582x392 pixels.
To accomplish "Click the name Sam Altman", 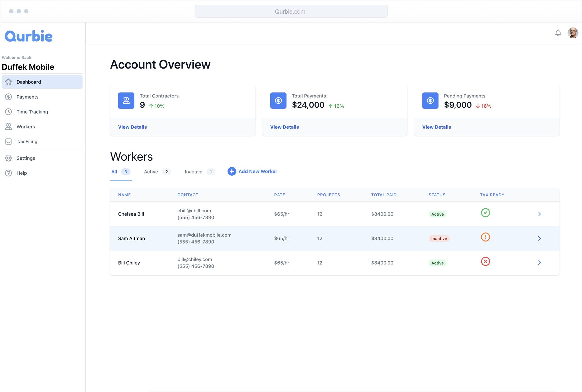I will coord(131,238).
